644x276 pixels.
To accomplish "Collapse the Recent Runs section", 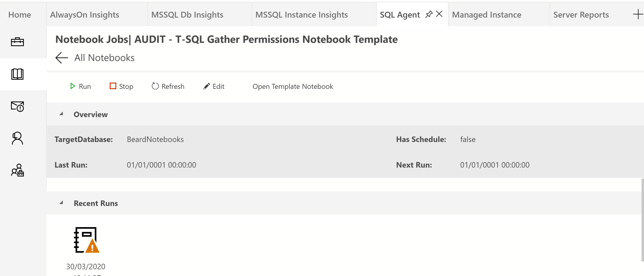I will click(61, 203).
